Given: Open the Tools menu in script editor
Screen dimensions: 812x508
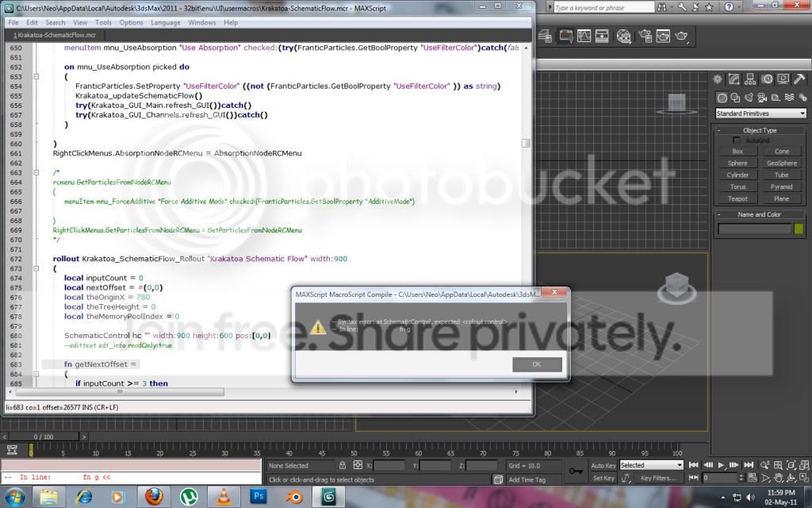Looking at the screenshot, I should point(103,22).
